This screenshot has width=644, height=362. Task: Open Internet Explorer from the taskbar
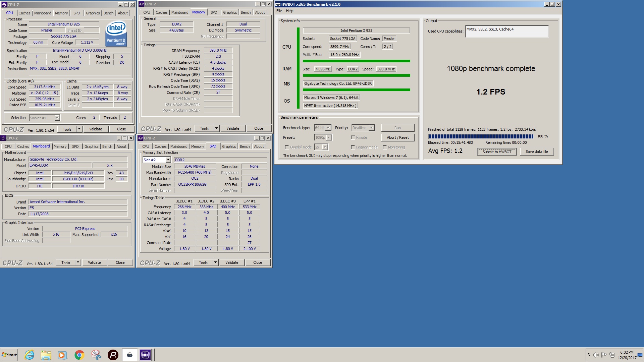tap(30, 355)
